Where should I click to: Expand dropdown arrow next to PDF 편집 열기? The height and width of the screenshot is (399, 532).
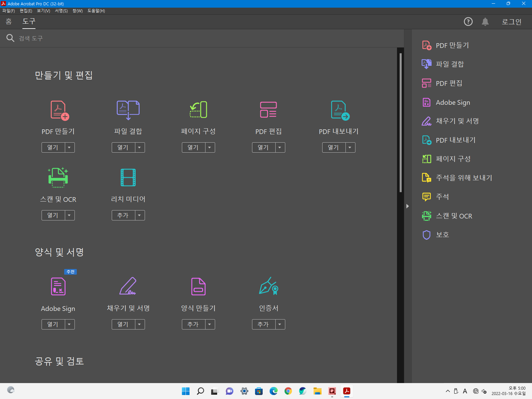(x=280, y=147)
